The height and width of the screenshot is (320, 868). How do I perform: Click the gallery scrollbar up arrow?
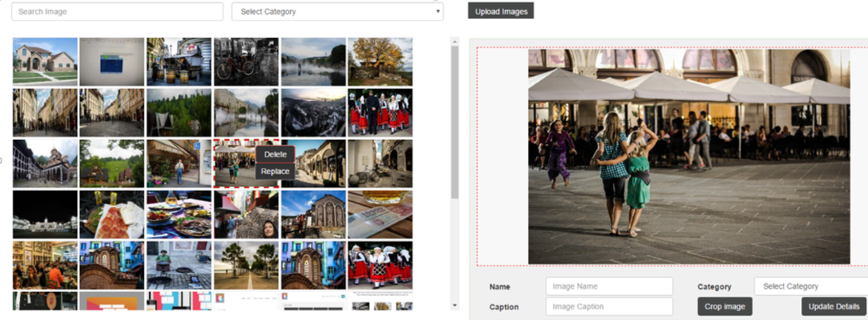[x=454, y=42]
